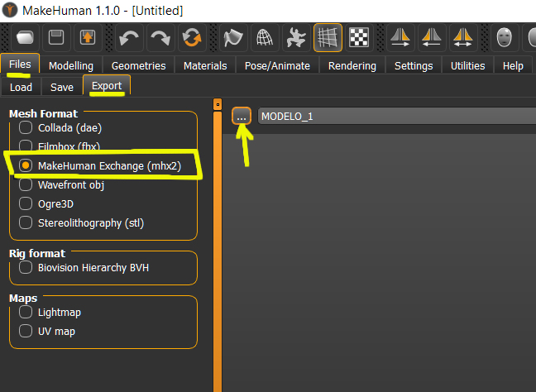Switch to the Rendering tab
This screenshot has width=536, height=392.
pyautogui.click(x=352, y=65)
